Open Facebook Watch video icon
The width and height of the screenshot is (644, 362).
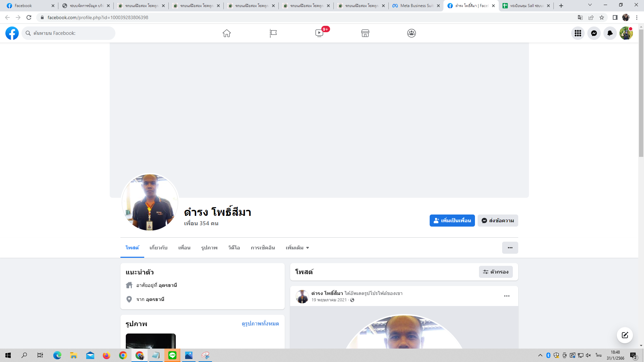[319, 33]
